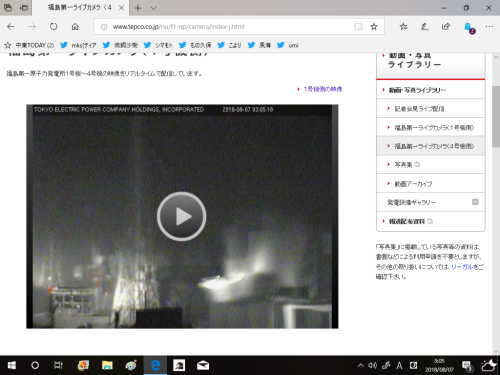500x375 pixels.
Task: Open the volume control tray icon
Action: pyautogui.click(x=373, y=366)
